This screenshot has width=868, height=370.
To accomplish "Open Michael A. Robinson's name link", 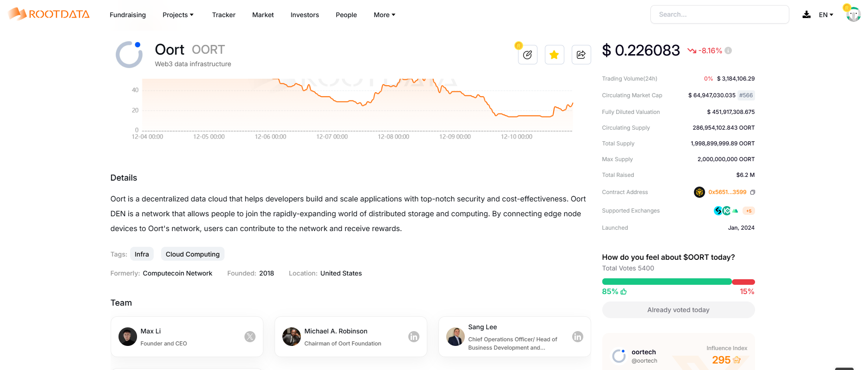I will click(x=336, y=331).
